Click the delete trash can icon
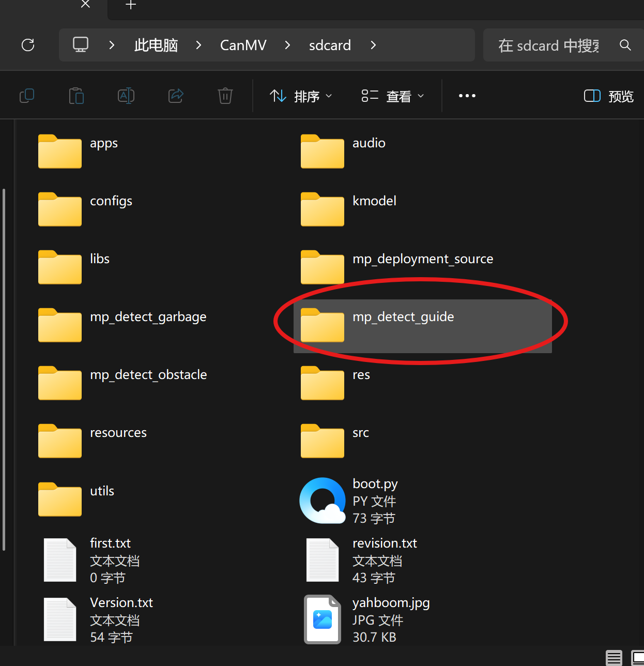 tap(225, 96)
